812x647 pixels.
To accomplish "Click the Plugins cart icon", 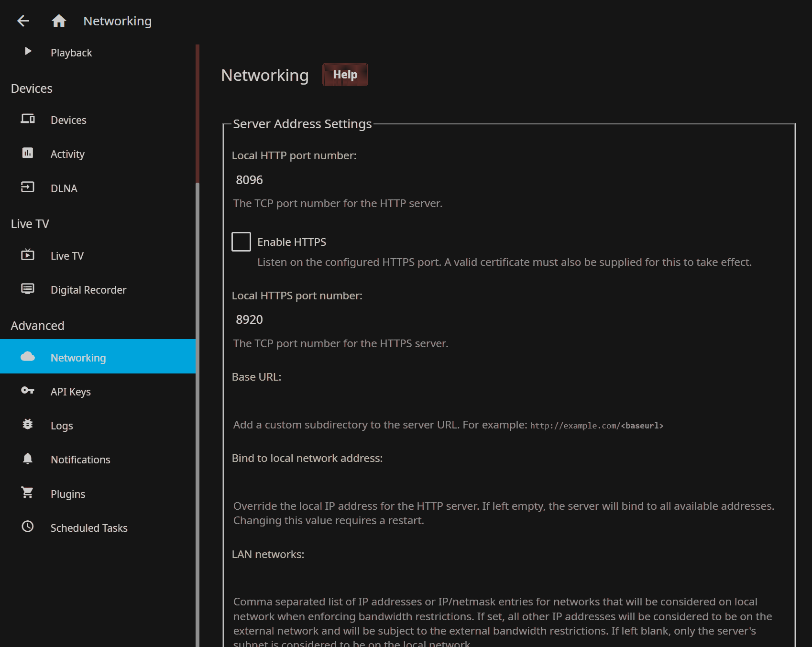I will (28, 493).
